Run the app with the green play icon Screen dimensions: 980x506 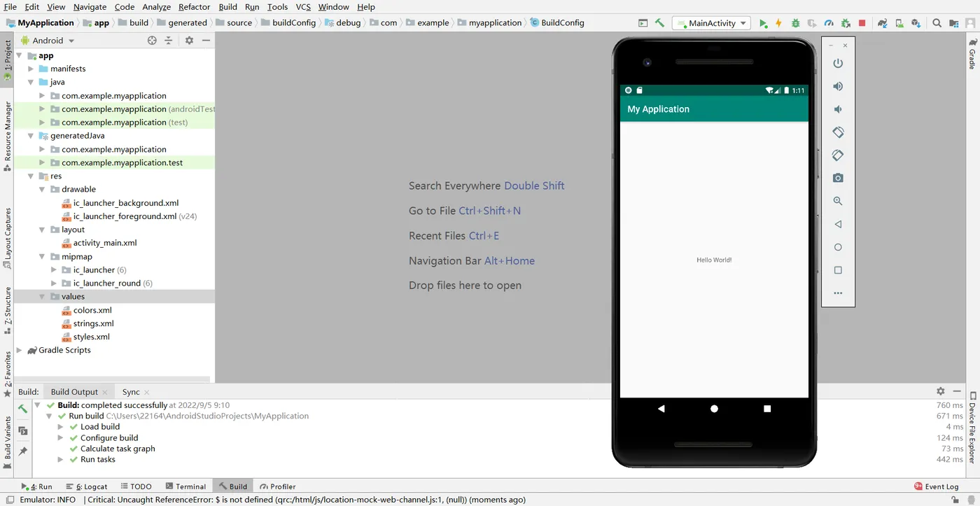(763, 23)
